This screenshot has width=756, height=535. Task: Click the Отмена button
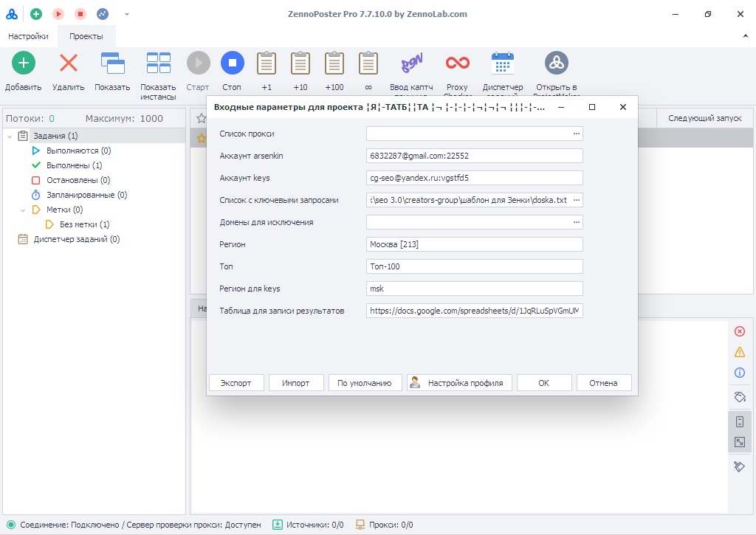pos(604,383)
